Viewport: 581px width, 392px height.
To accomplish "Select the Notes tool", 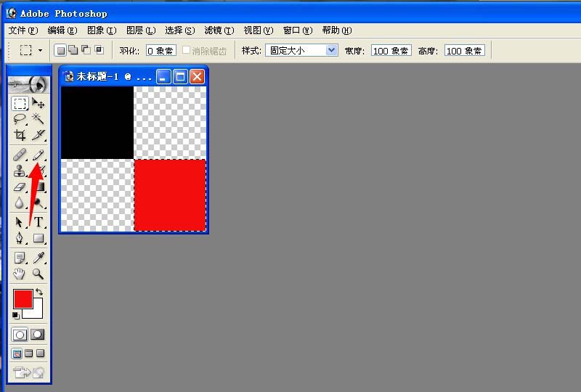I will point(20,258).
